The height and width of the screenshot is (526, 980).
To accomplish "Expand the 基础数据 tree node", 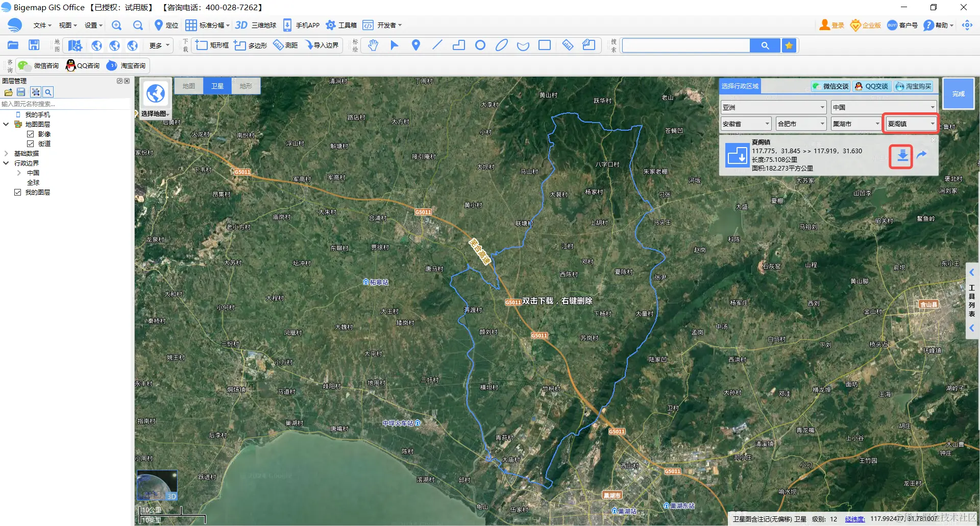I will pyautogui.click(x=6, y=154).
